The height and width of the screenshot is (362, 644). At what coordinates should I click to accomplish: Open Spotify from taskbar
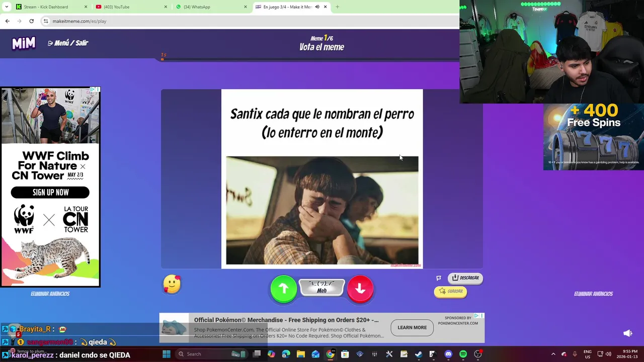tap(463, 354)
